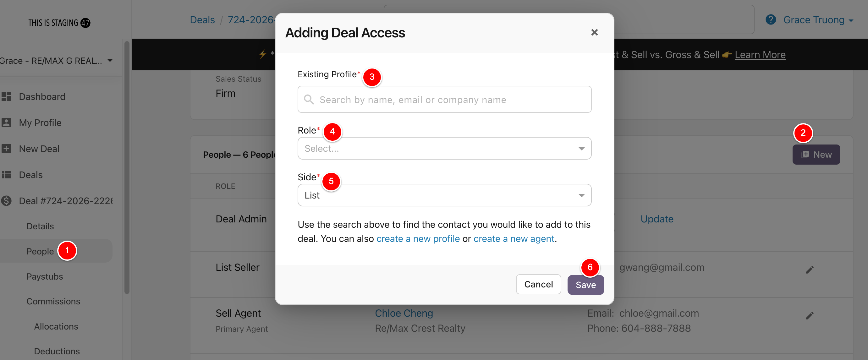Click the Dashboard grid icon
The height and width of the screenshot is (360, 868).
pos(6,97)
